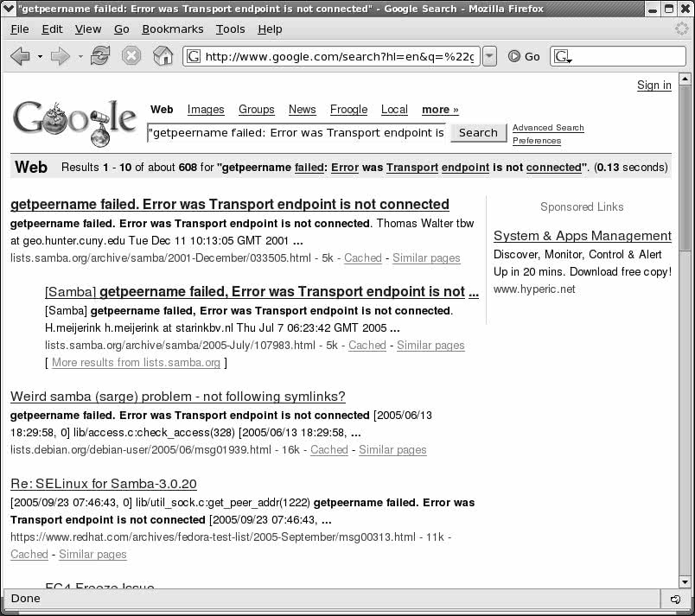695x616 pixels.
Task: Open Cached link for 033505.html result
Action: point(362,257)
